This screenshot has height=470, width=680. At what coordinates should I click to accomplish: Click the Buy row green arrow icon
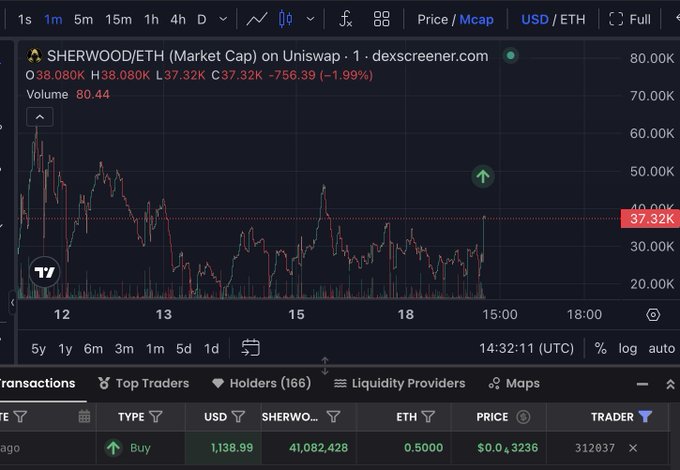[113, 448]
